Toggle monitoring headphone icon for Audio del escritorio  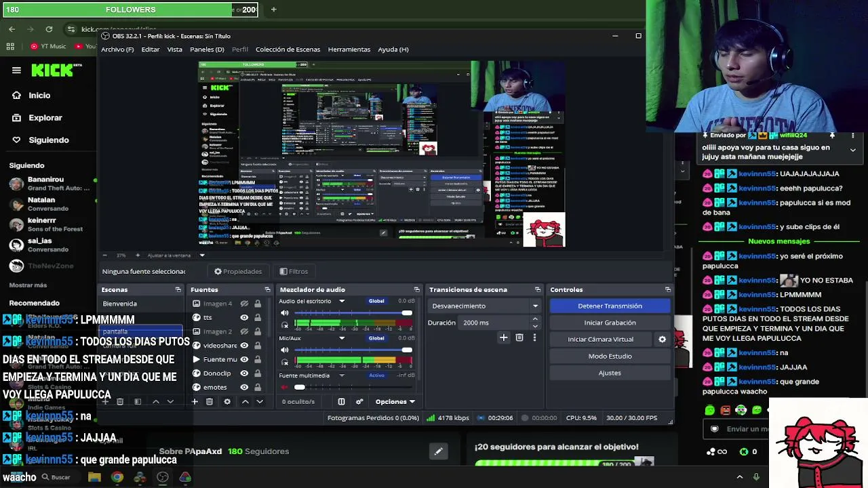pyautogui.click(x=285, y=325)
